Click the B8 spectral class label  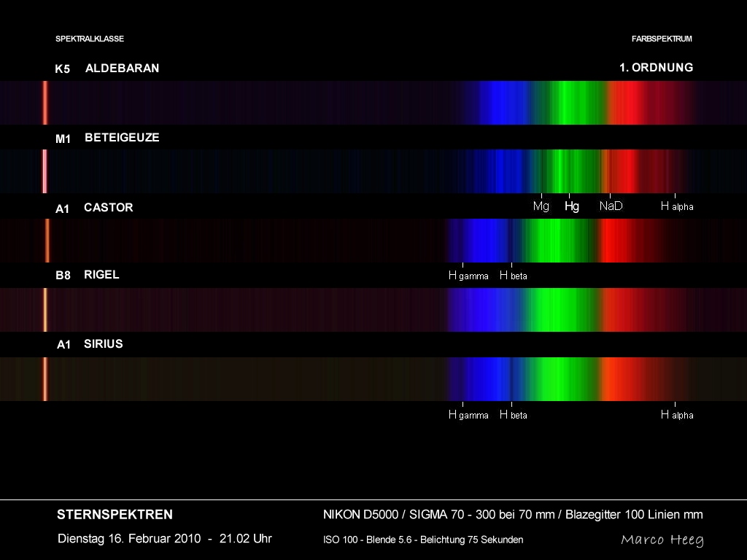(x=63, y=276)
